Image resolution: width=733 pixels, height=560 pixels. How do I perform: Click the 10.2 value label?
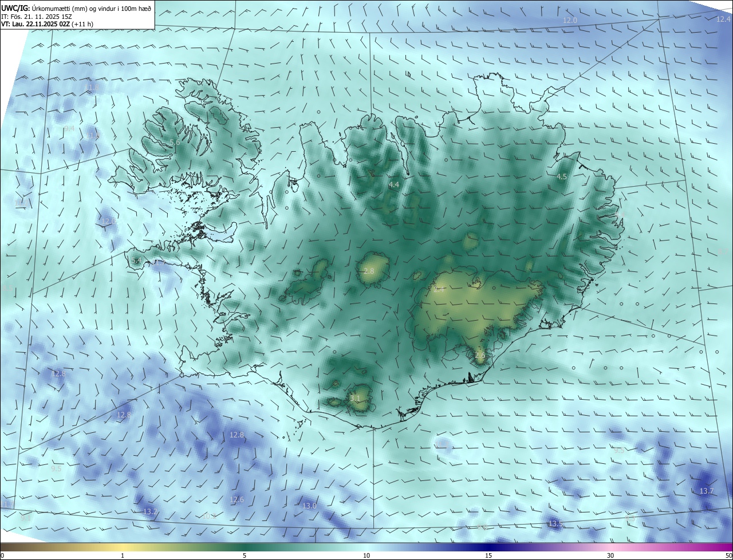pyautogui.click(x=210, y=516)
